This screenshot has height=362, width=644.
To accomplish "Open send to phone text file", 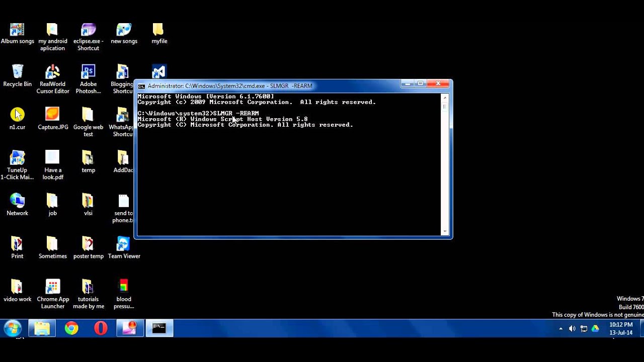I will coord(123,209).
